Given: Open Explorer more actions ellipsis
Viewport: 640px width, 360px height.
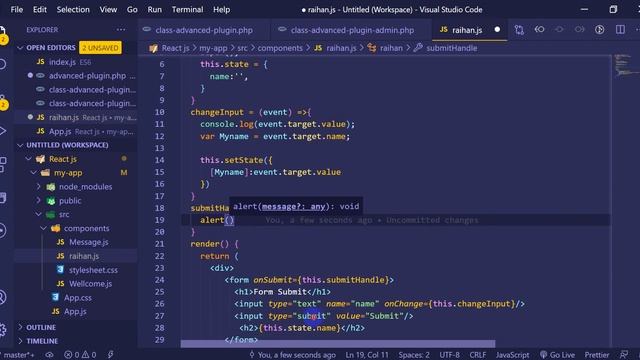Looking at the screenshot, I should point(121,29).
